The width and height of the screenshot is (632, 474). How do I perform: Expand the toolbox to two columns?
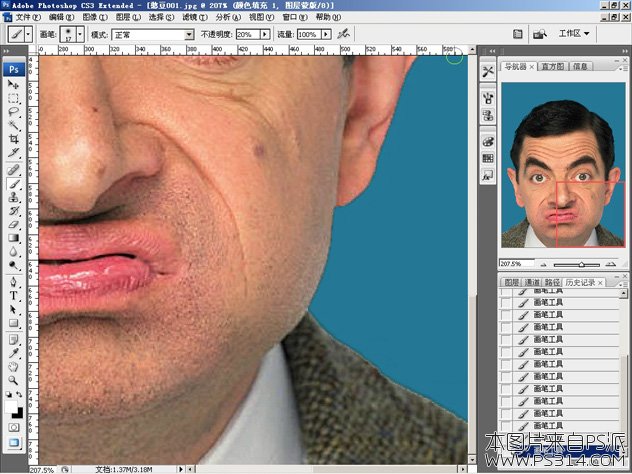7,52
